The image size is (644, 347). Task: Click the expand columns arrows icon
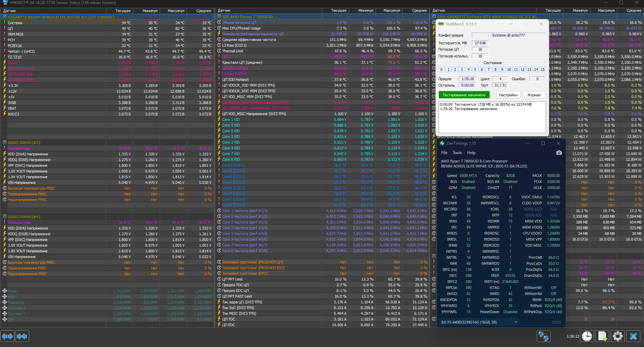coord(7,336)
